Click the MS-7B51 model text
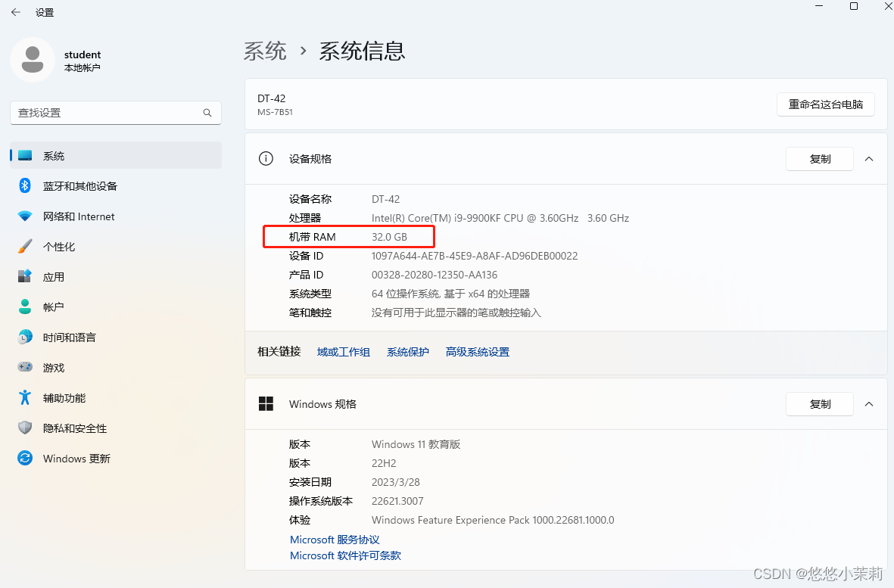This screenshot has height=588, width=894. [x=275, y=112]
